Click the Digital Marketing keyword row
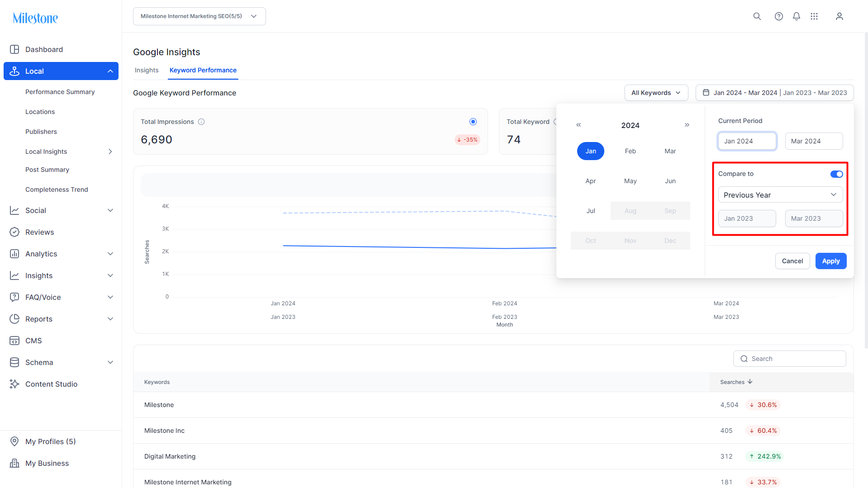The width and height of the screenshot is (868, 488). click(493, 456)
